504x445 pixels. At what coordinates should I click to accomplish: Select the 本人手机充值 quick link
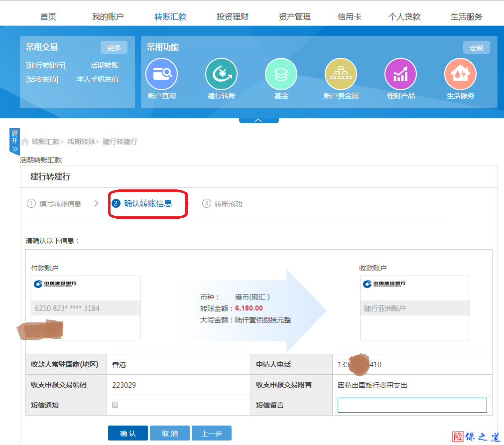[98, 79]
